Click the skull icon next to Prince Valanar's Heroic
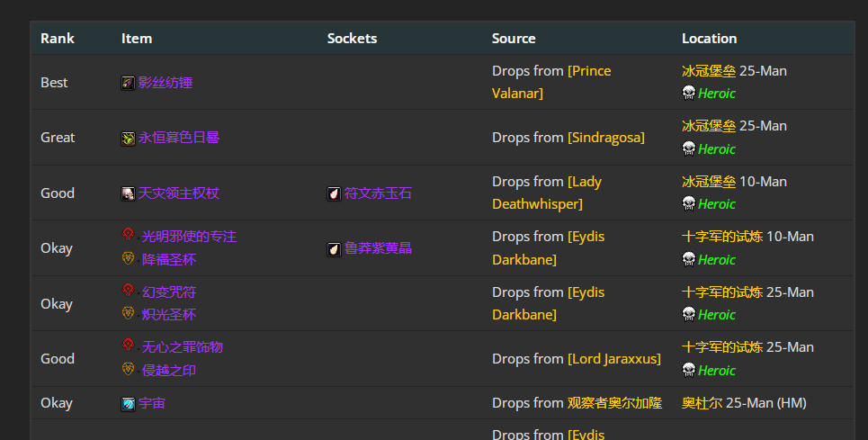 (689, 93)
